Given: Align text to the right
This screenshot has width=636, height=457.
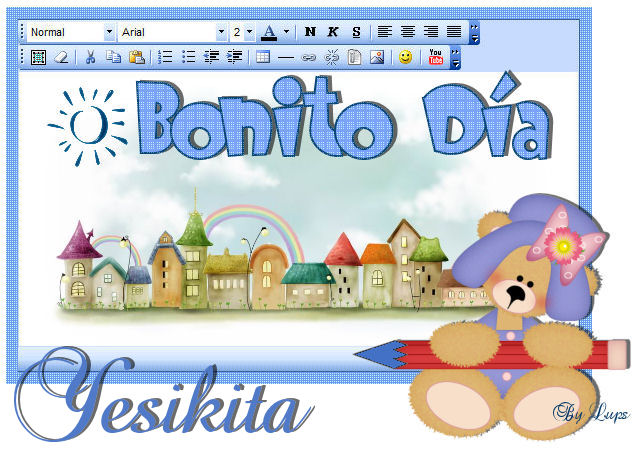Looking at the screenshot, I should pos(431,32).
